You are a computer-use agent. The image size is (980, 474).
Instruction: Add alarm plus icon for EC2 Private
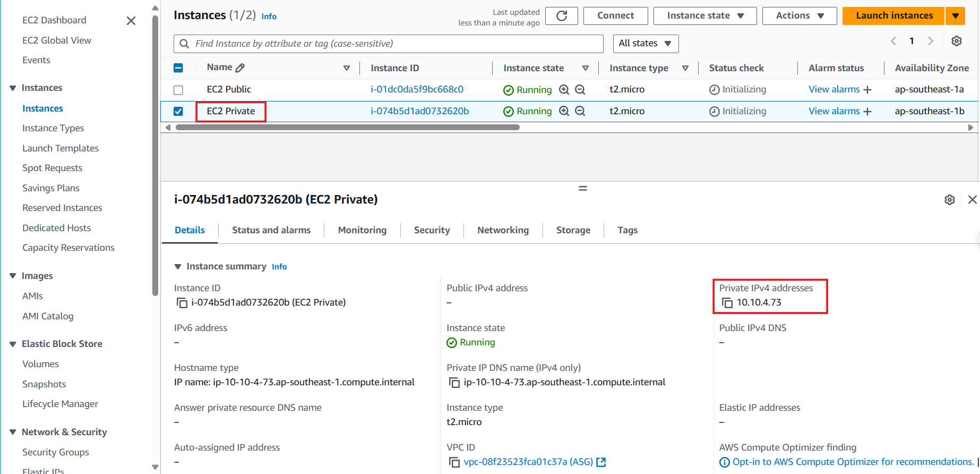(x=867, y=111)
